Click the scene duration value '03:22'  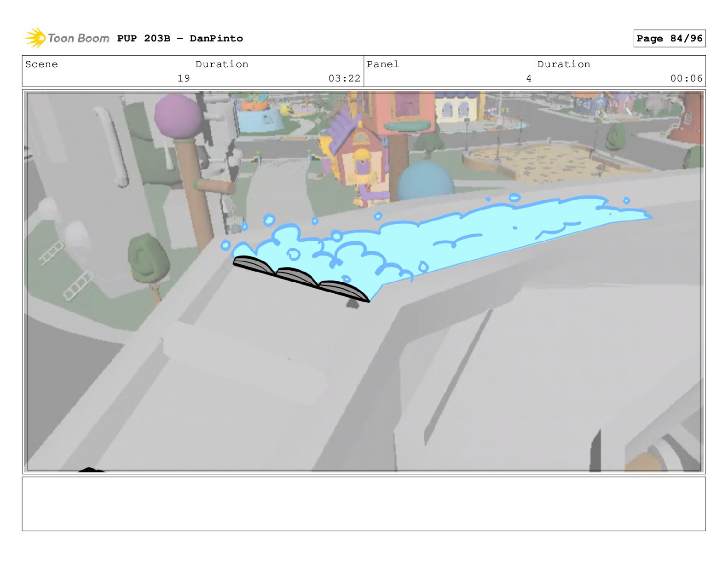[x=344, y=78]
